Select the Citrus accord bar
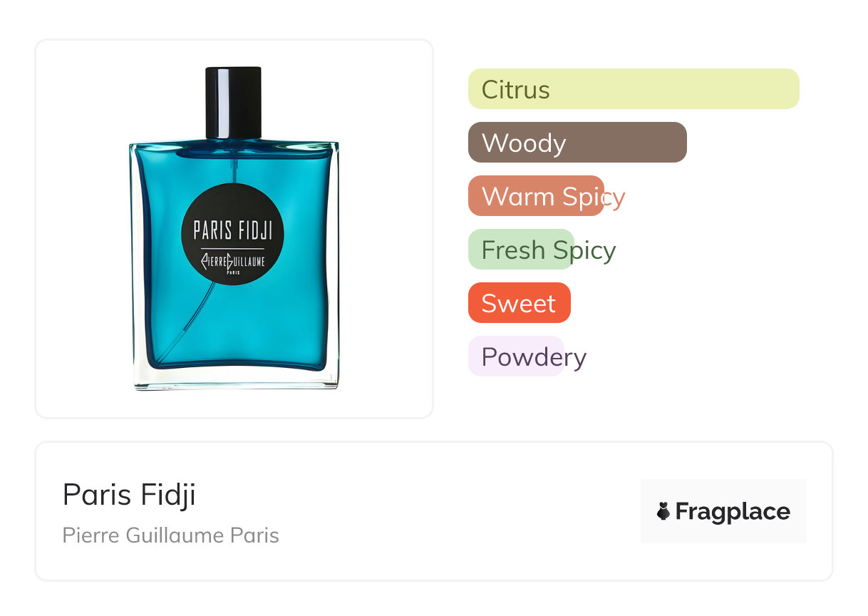 [634, 89]
